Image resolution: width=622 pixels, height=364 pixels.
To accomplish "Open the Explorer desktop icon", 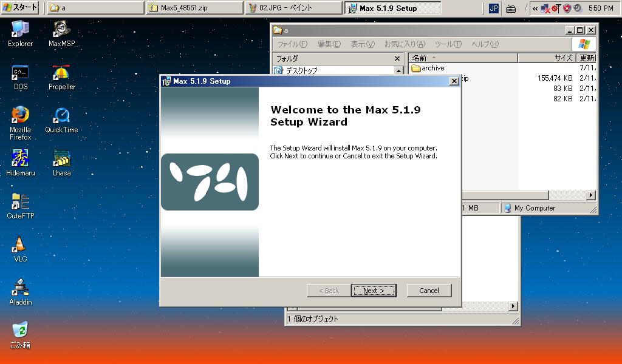I will 20,33.
